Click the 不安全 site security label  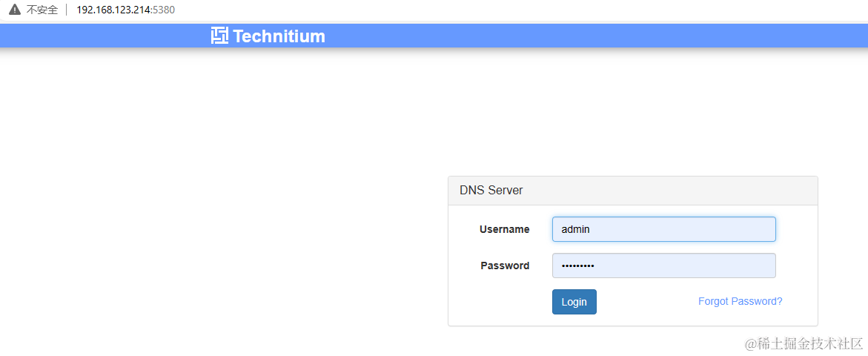(42, 10)
